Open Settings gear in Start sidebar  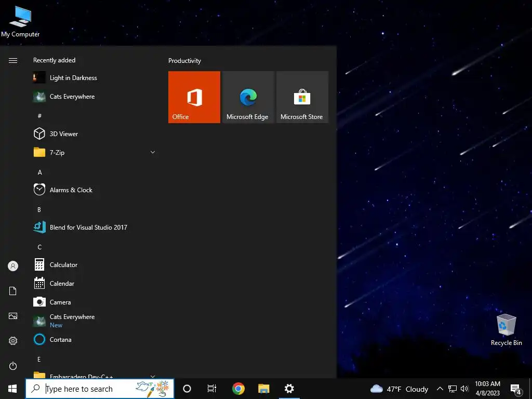point(13,341)
